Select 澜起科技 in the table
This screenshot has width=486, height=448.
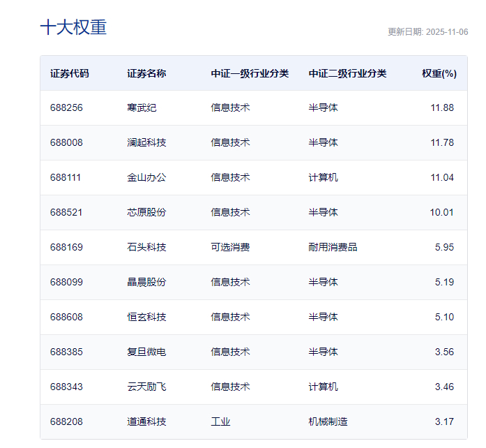point(146,142)
